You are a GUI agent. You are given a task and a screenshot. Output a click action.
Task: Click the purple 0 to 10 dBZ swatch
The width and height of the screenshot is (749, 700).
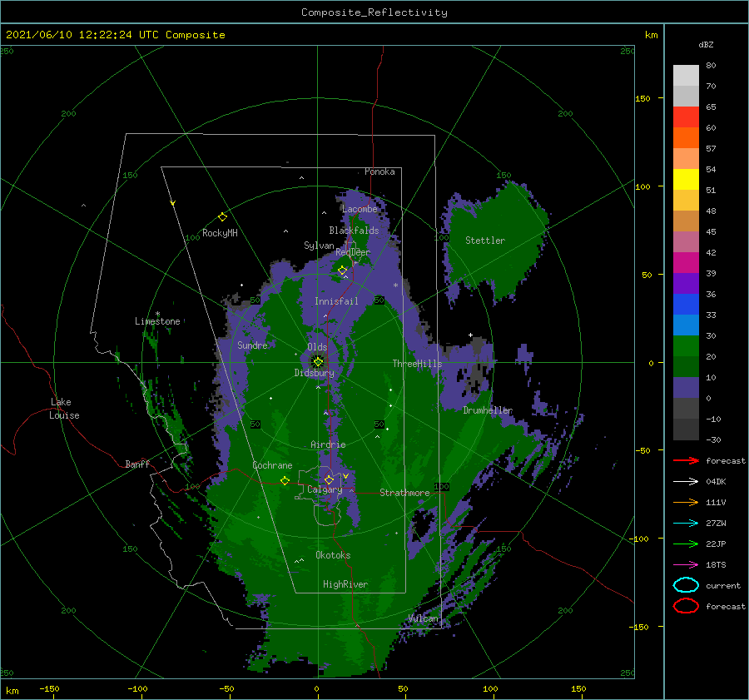click(x=686, y=387)
